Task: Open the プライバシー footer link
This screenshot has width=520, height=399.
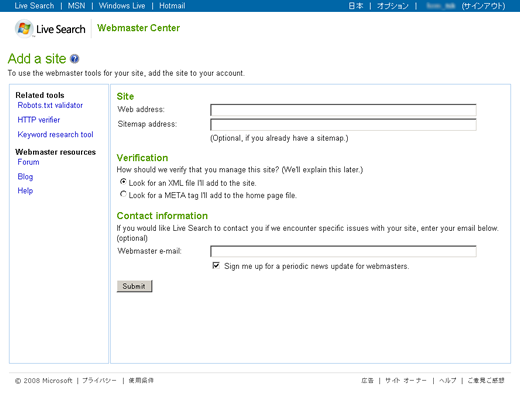Action: [99, 380]
